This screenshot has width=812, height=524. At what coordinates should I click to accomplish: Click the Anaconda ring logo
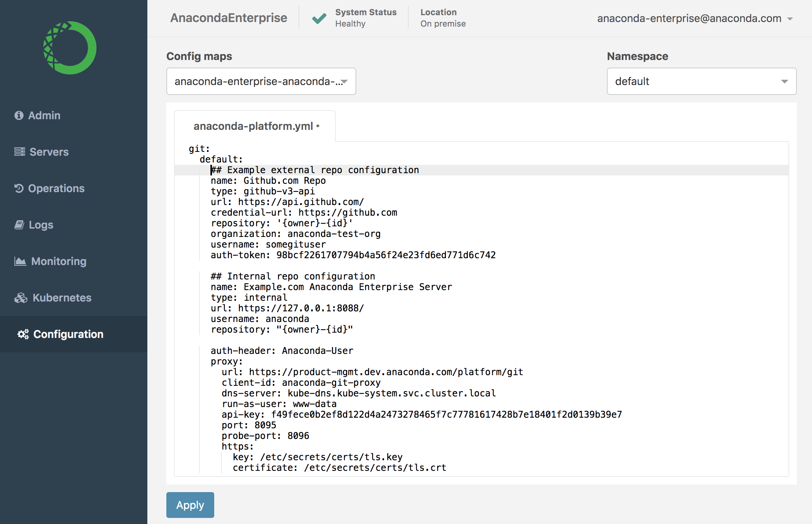tap(70, 48)
